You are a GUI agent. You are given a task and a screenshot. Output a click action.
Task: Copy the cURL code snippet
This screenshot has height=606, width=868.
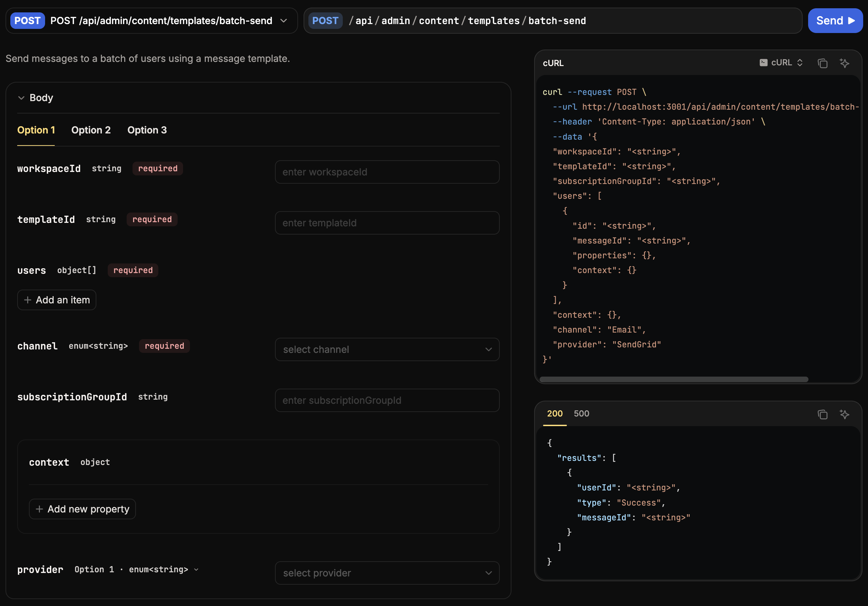[x=822, y=63]
